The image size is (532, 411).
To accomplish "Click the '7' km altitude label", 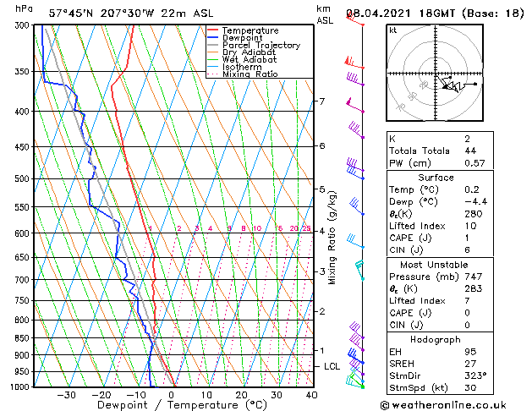I will [x=322, y=101].
